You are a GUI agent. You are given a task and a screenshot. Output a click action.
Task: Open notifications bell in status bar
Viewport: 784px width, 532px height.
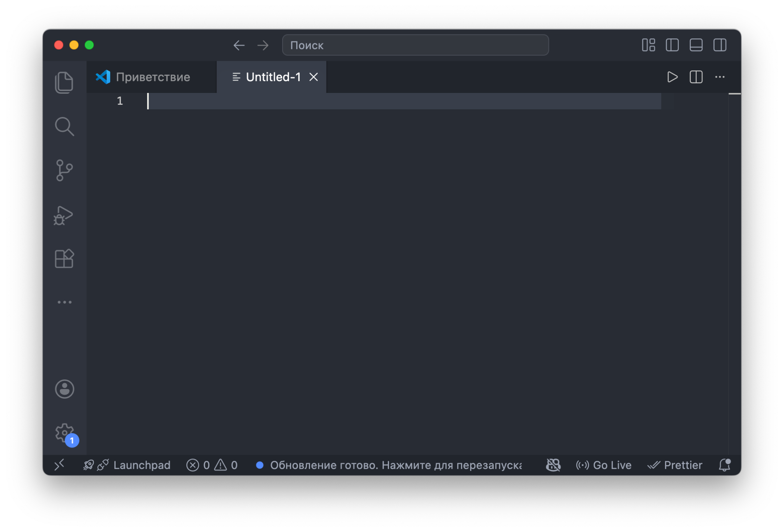[x=724, y=465]
